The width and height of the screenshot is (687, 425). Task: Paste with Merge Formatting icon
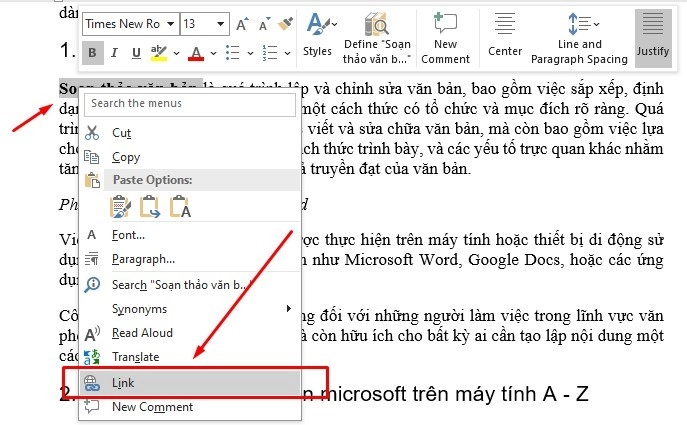[x=149, y=206]
